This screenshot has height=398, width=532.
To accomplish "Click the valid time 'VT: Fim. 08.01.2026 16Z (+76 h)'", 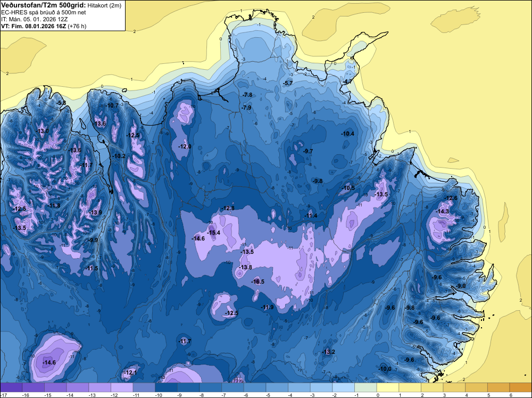I will 44,26.
